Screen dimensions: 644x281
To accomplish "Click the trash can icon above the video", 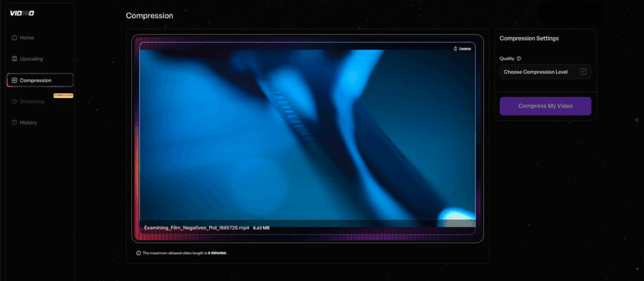I will pos(455,48).
